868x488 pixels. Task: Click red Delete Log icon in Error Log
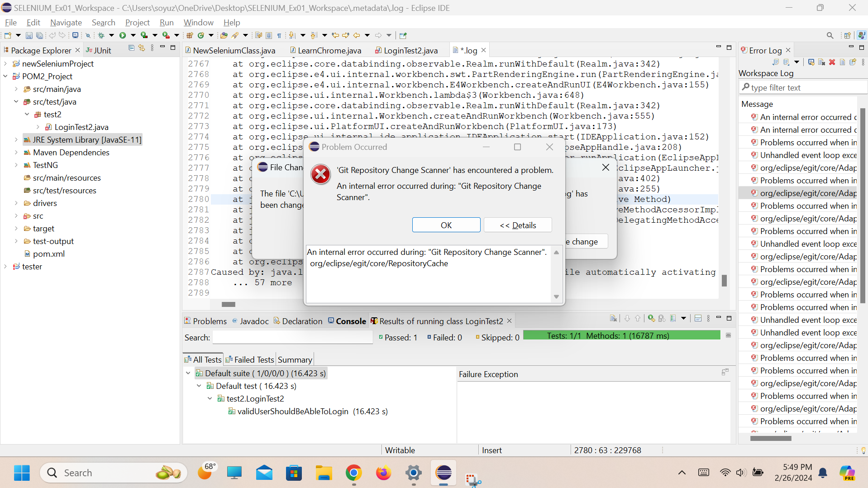click(832, 62)
